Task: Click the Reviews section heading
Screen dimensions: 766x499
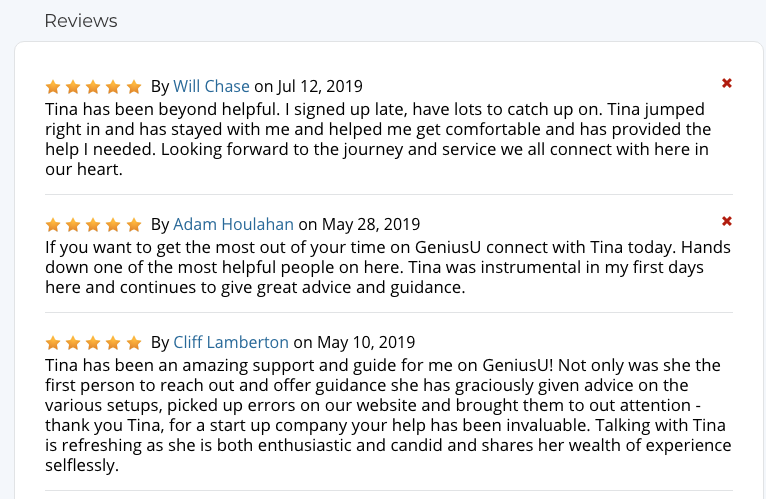Action: point(81,21)
